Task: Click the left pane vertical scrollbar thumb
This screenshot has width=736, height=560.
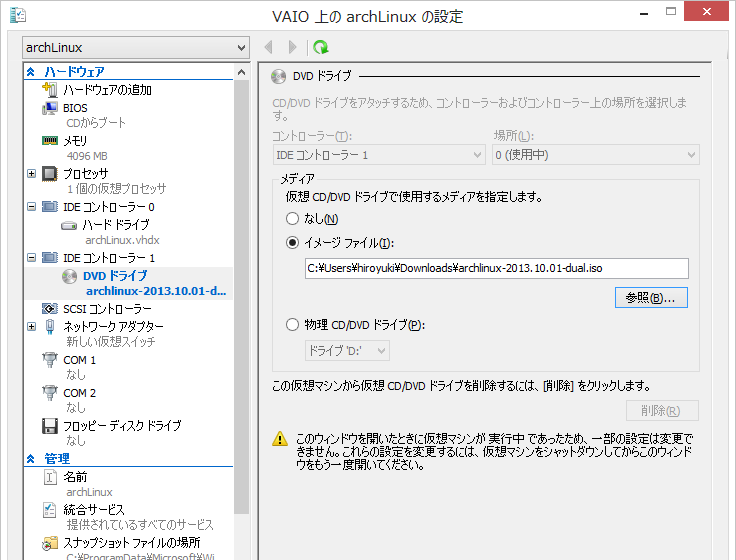Action: pos(241,297)
